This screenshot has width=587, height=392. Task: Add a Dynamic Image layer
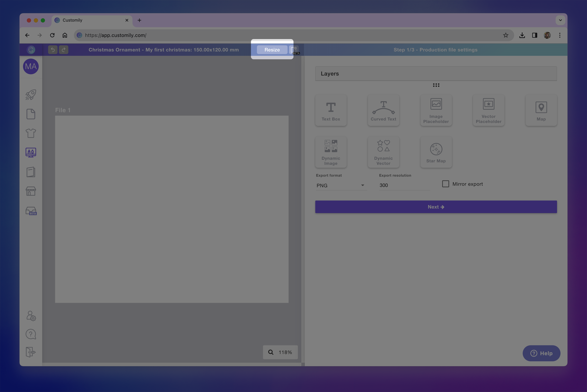click(x=331, y=152)
